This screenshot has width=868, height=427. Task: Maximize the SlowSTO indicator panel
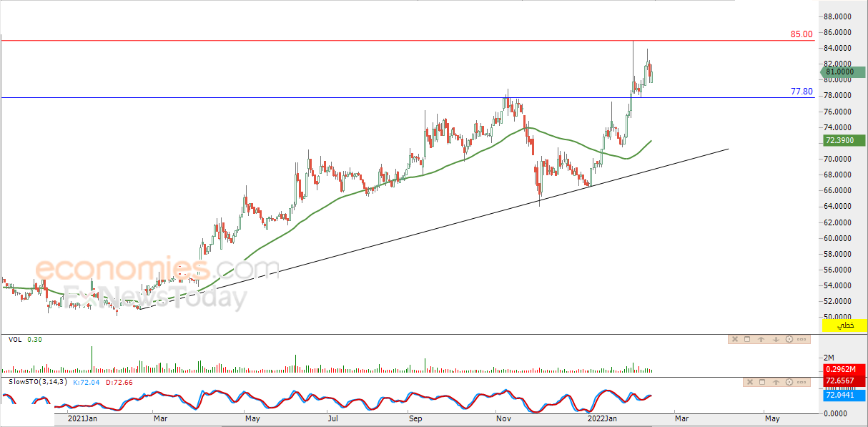click(x=762, y=382)
